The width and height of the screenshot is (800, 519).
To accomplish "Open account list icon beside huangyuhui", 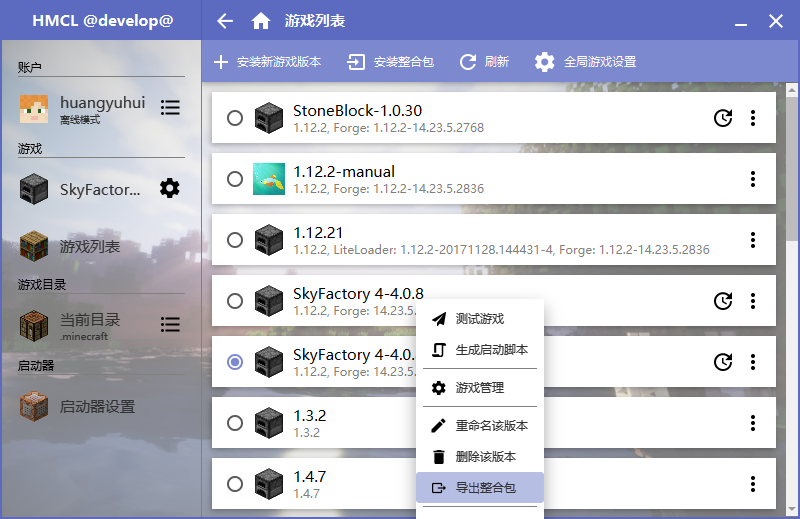I will coord(170,107).
